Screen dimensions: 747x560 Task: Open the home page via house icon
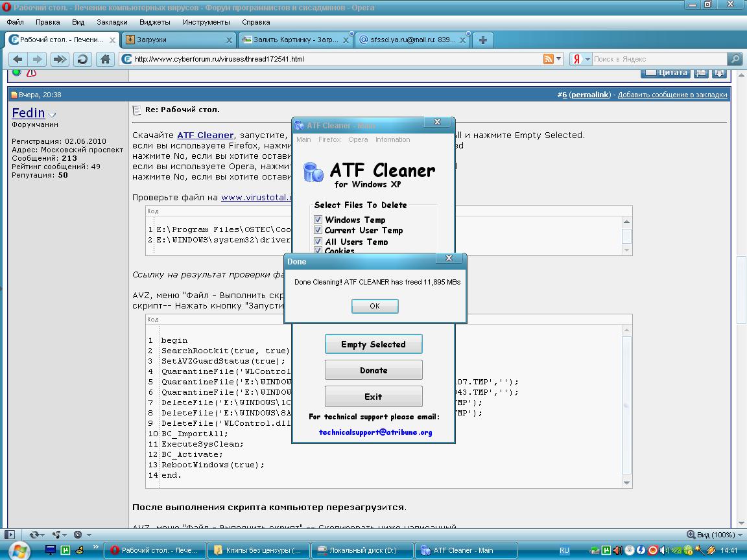(105, 59)
